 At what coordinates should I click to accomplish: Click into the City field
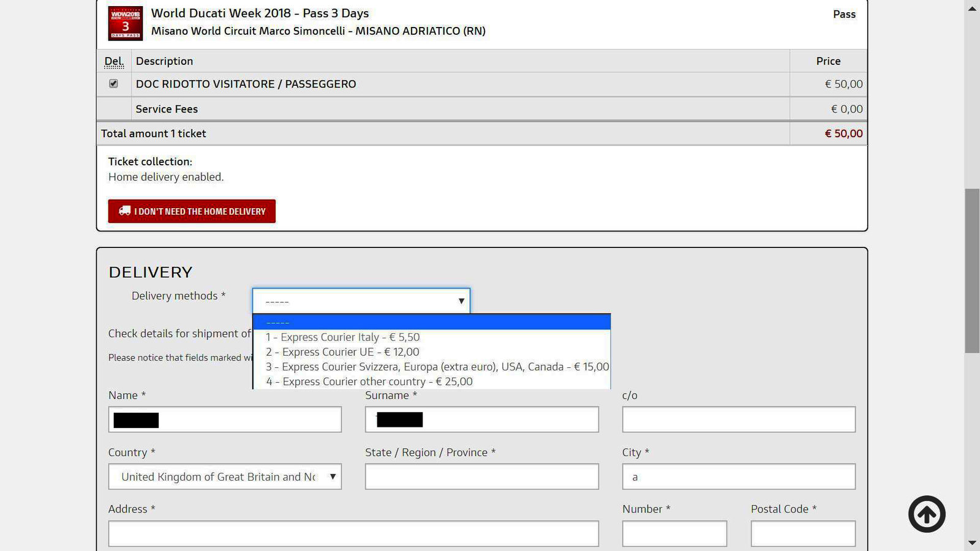[x=739, y=477]
